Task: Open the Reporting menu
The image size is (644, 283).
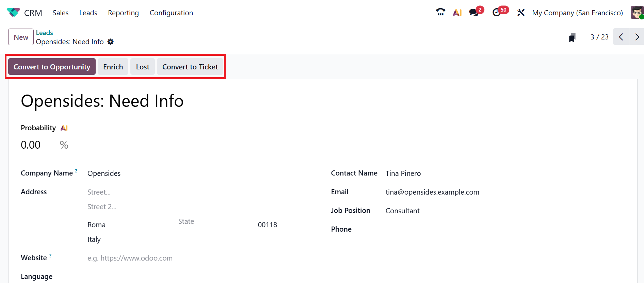Action: click(123, 13)
